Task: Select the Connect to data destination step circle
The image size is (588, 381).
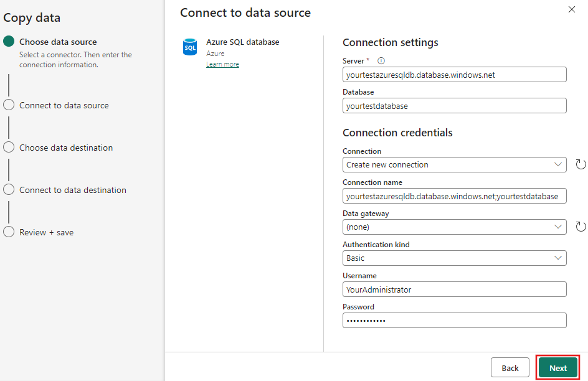Action: (9, 189)
